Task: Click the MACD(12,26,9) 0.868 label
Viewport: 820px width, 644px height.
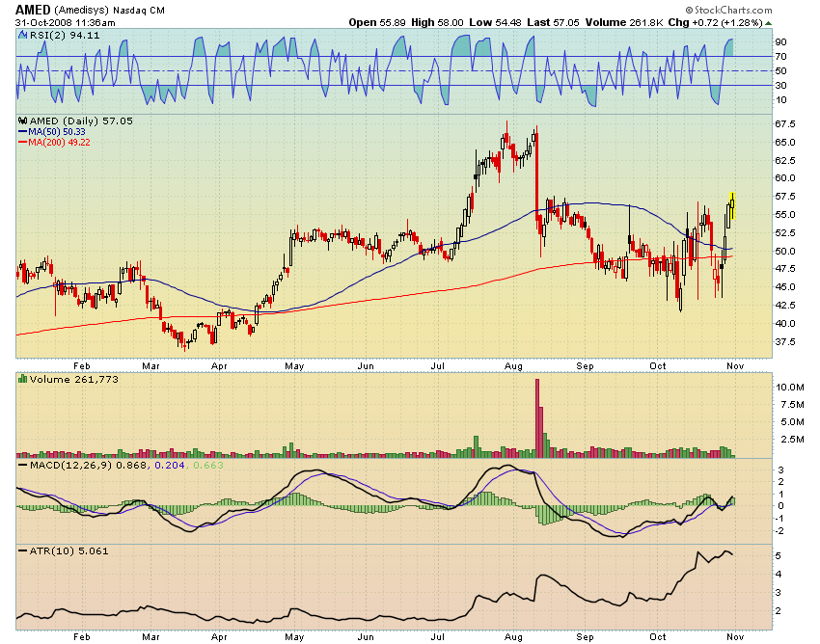Action: [89, 466]
